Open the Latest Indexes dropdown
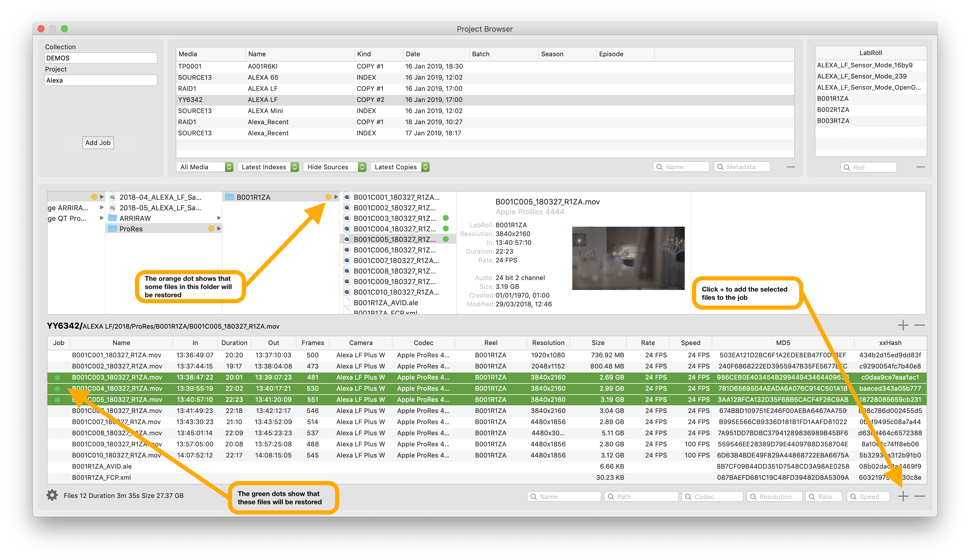Viewport: 970px width, 560px height. [268, 167]
